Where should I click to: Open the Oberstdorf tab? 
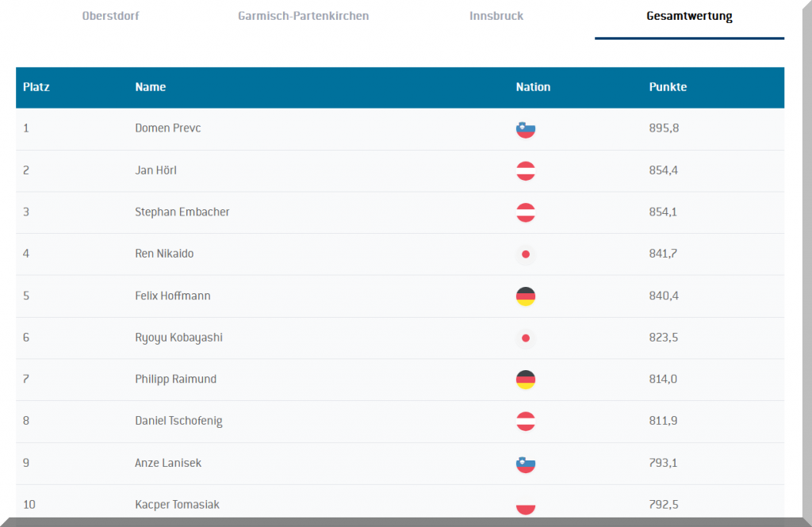(110, 16)
